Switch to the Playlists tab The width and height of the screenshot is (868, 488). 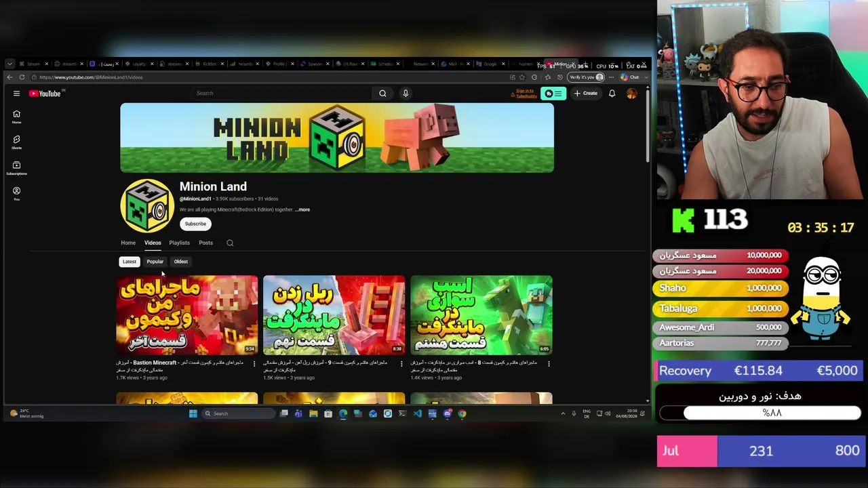180,243
